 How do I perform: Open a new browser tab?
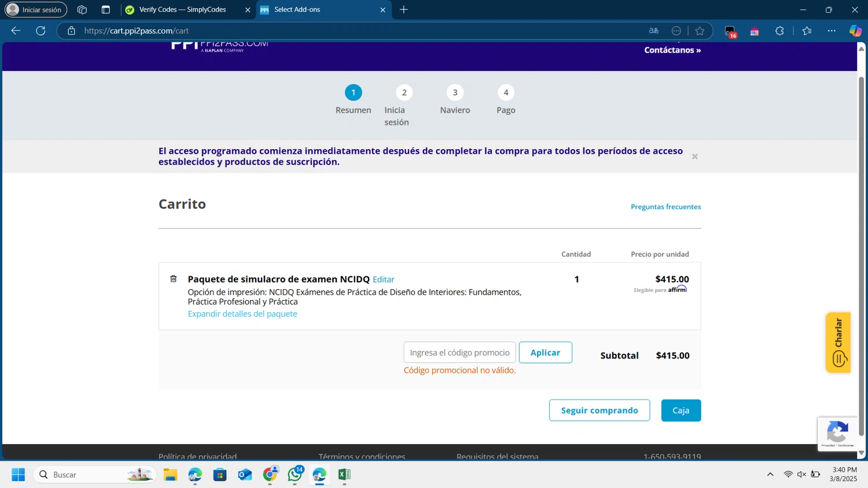tap(404, 10)
